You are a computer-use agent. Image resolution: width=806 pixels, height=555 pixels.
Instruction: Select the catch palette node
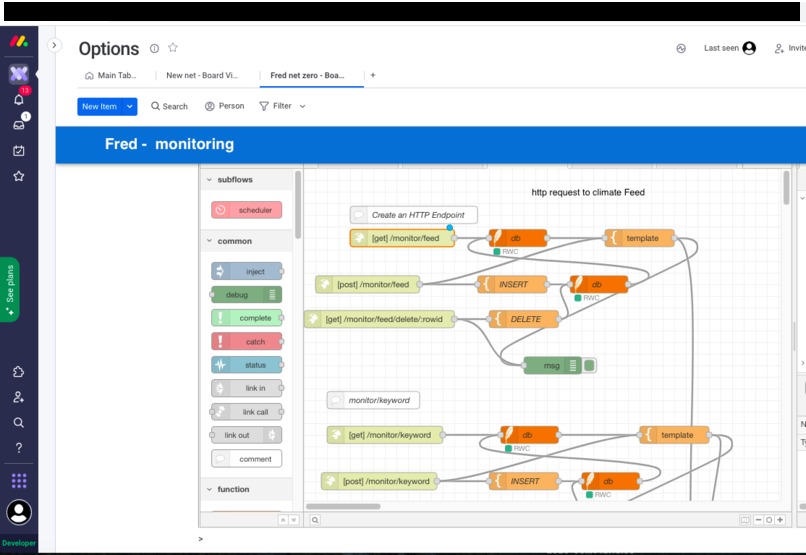[x=247, y=342]
